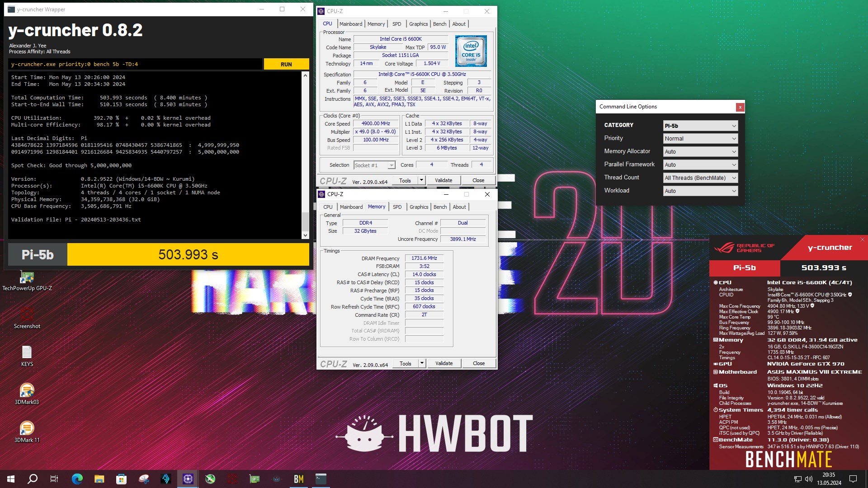Launch 3DMark03 from the desktop
Screen dimensions: 868x488
[x=27, y=394]
